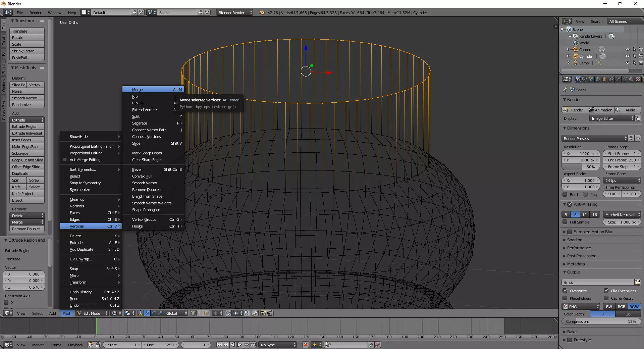Viewport: 644px width, 349px height.
Task: Open the Object constraints chain-link tab
Action: [x=611, y=79]
